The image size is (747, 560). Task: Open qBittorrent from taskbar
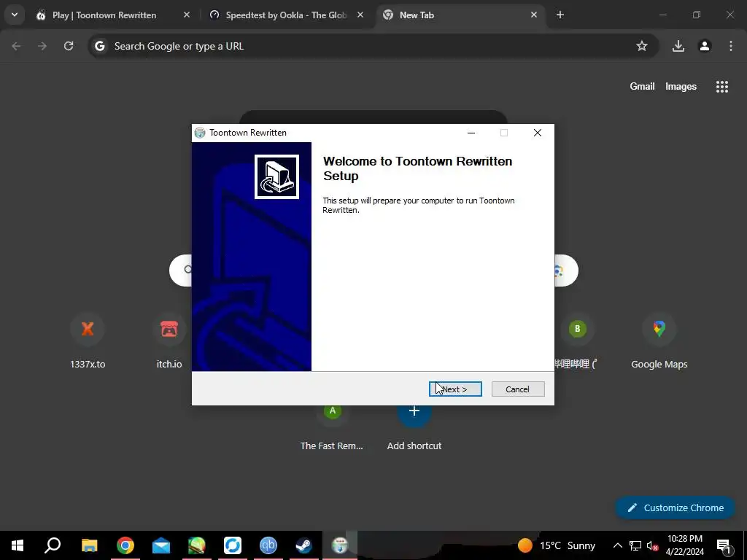click(x=268, y=545)
